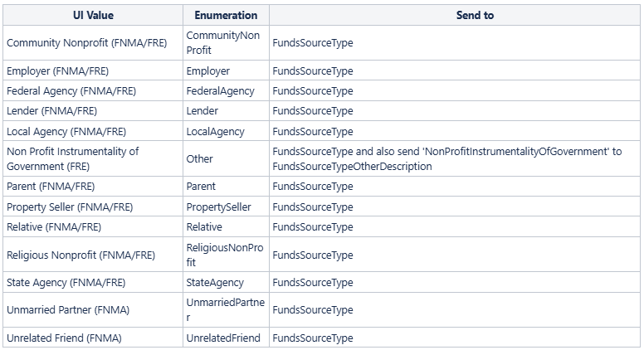Click the Other enumeration cell
The height and width of the screenshot is (350, 644).
click(226, 158)
